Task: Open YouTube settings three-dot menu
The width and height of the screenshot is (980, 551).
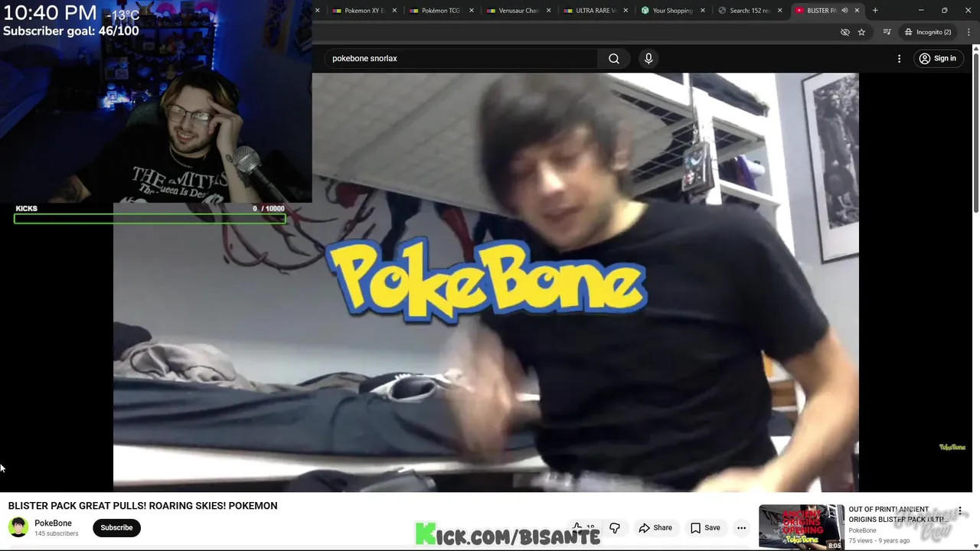Action: point(899,58)
